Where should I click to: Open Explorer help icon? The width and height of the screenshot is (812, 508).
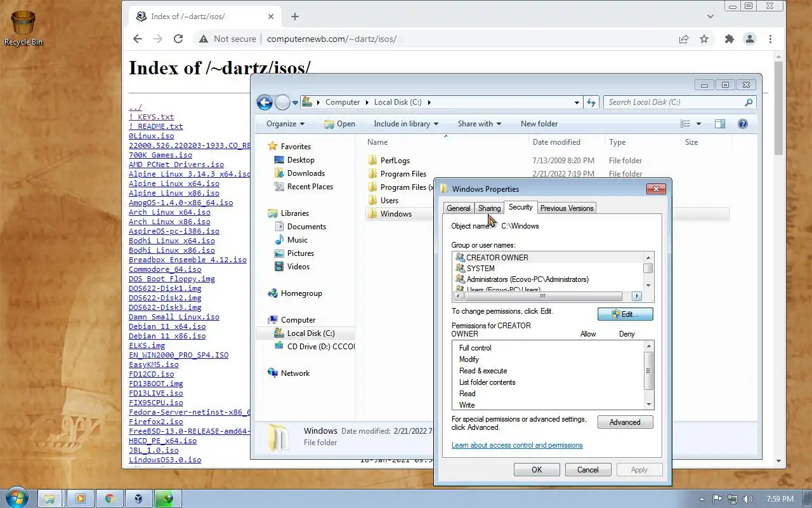click(743, 124)
